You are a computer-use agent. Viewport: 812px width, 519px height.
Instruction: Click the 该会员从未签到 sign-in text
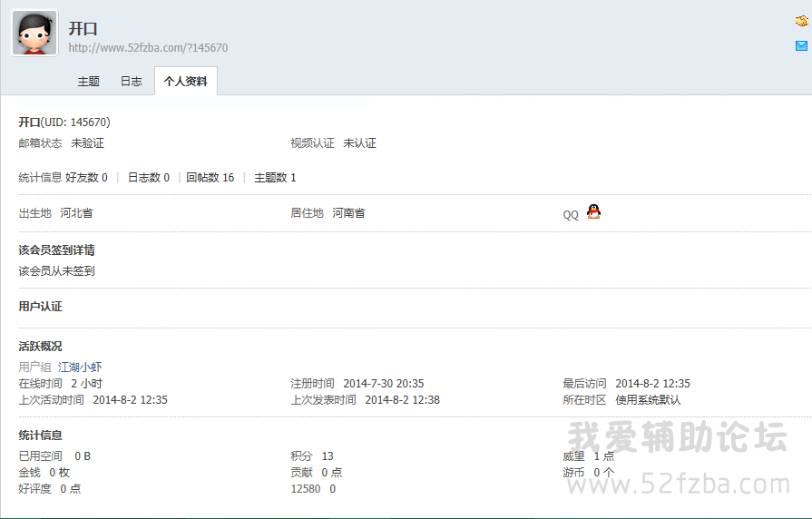56,271
